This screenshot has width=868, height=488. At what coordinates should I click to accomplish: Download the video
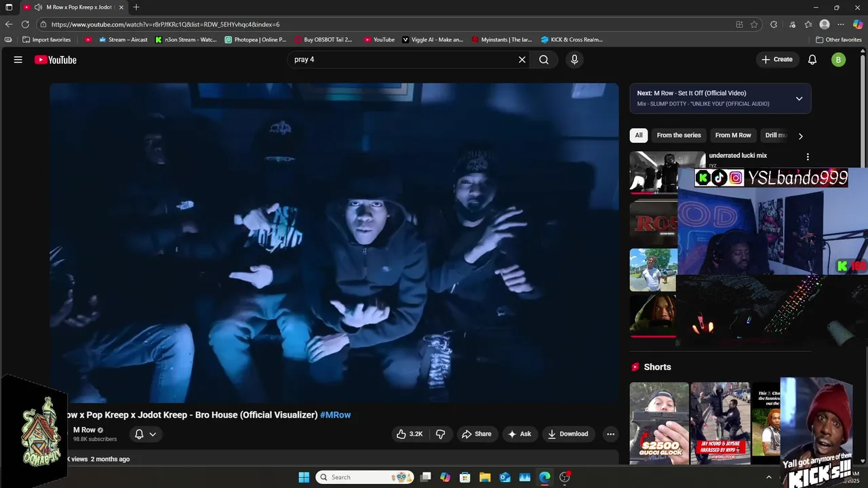(568, 434)
